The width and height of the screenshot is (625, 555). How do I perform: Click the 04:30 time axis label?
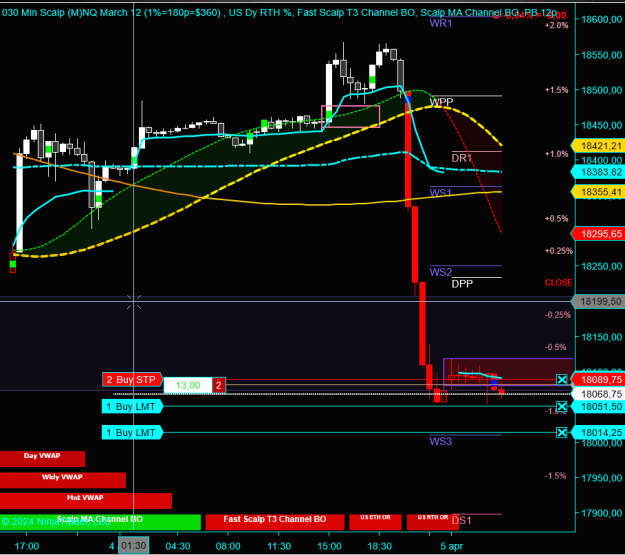178,546
